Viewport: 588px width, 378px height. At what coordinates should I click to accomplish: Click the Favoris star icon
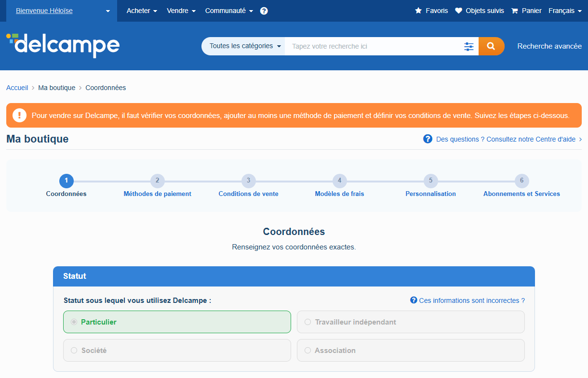click(x=418, y=11)
